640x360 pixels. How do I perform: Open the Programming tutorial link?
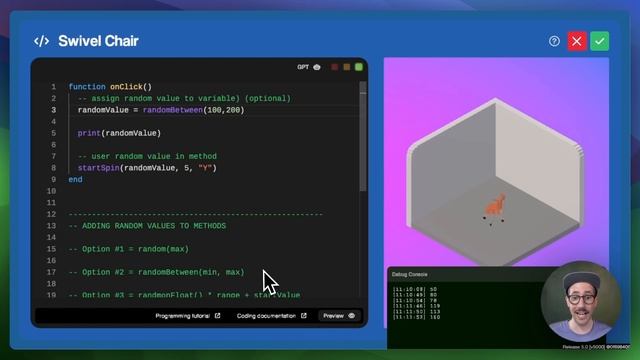pos(188,316)
